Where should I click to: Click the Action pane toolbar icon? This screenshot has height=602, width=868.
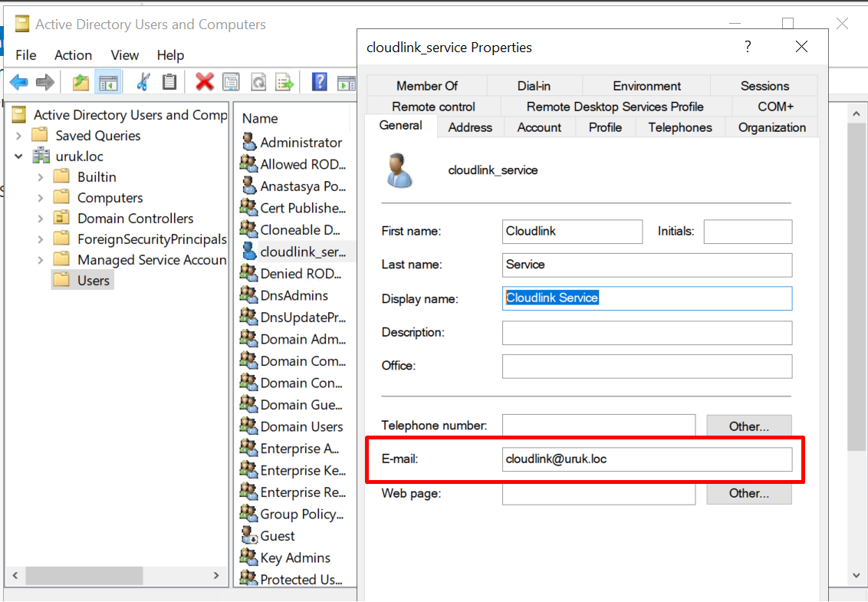click(347, 83)
